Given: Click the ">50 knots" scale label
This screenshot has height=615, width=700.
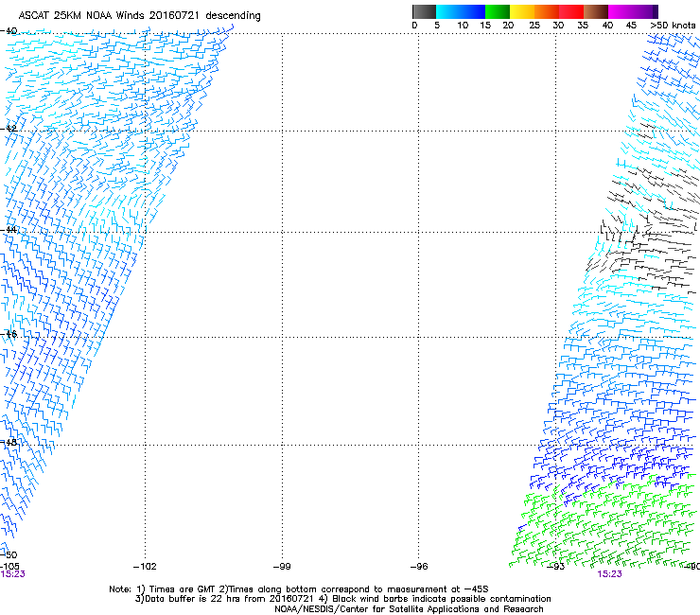Looking at the screenshot, I should 673,26.
